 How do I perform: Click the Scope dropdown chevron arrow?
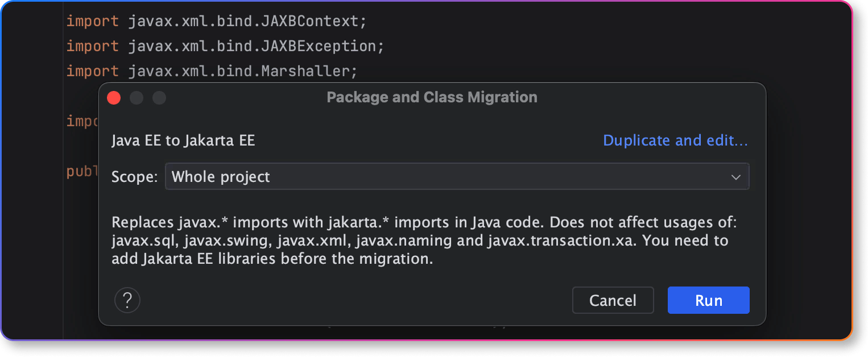(736, 177)
